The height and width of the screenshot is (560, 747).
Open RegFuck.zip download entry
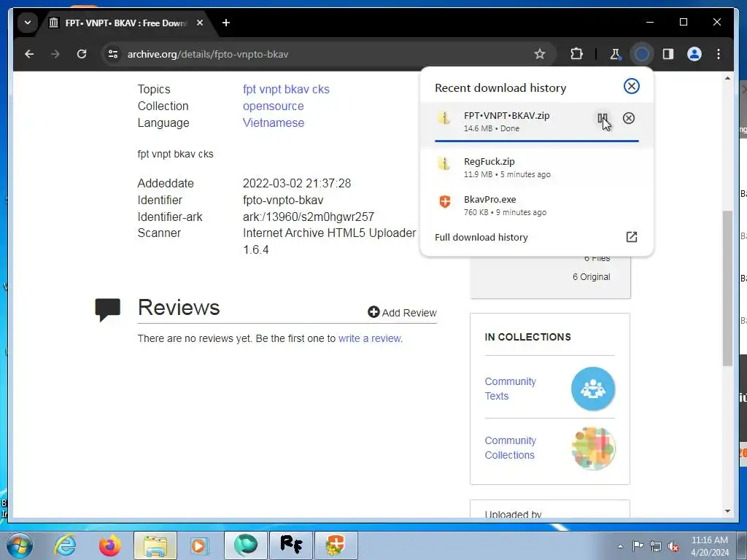(536, 168)
